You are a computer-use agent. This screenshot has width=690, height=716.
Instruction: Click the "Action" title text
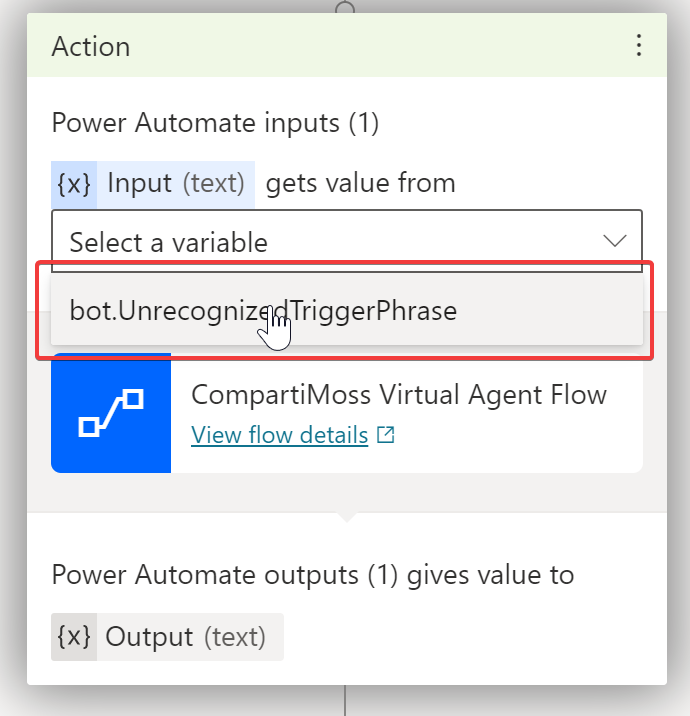pos(91,47)
